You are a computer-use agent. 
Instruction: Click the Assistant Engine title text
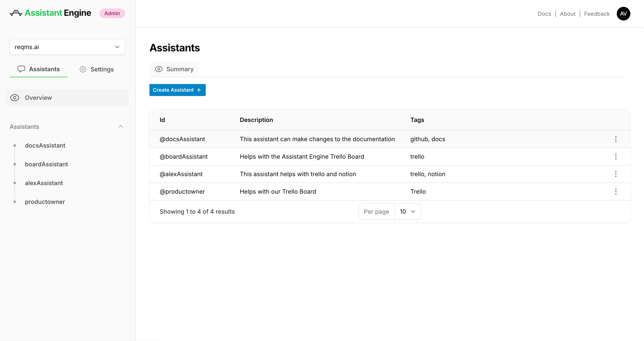58,13
